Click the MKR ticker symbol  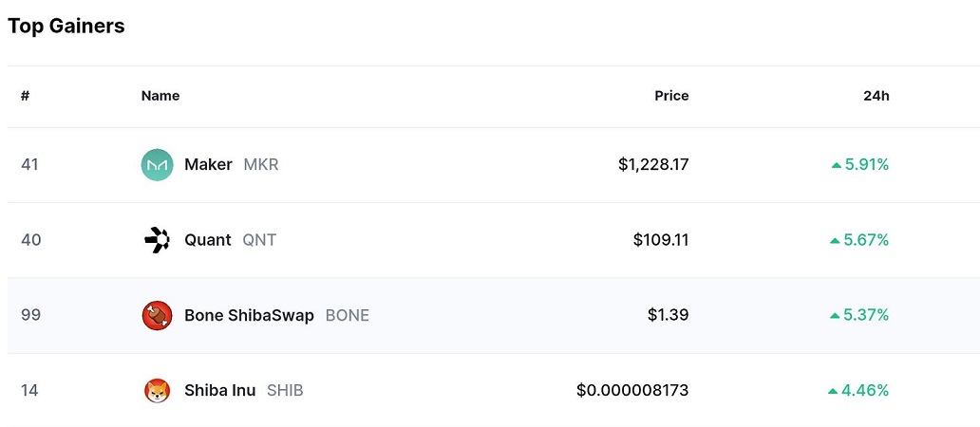point(261,165)
